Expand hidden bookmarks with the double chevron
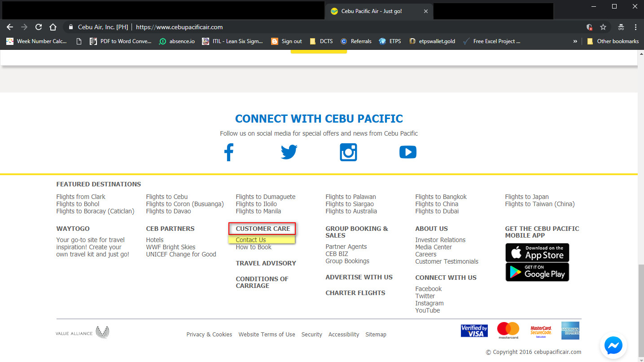Screen dimensions: 644x362 (575, 41)
